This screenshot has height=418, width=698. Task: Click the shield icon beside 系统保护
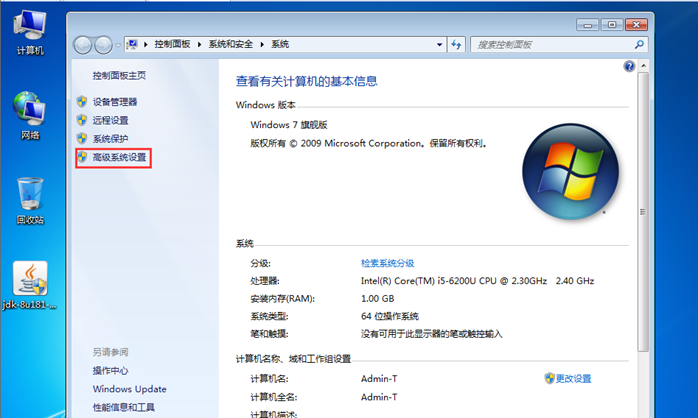(x=81, y=138)
